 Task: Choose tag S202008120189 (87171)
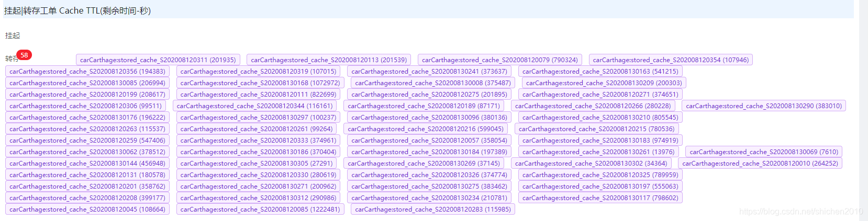(424, 106)
